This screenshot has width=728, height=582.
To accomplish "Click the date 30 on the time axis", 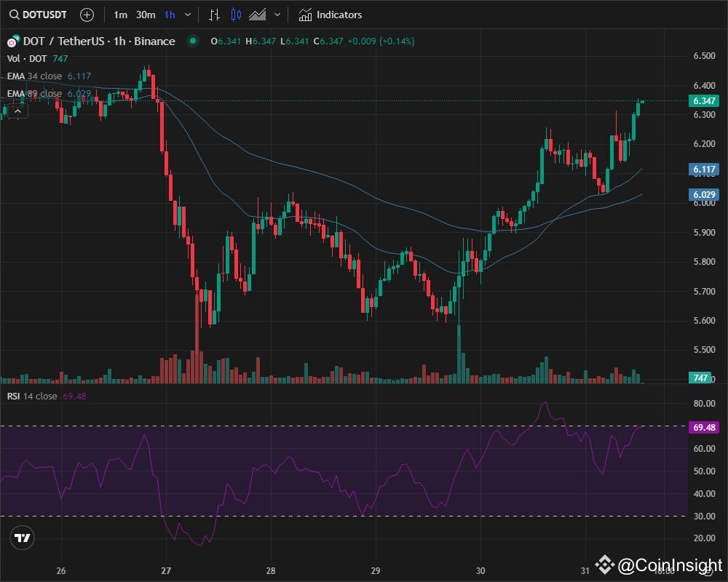I will [x=480, y=571].
